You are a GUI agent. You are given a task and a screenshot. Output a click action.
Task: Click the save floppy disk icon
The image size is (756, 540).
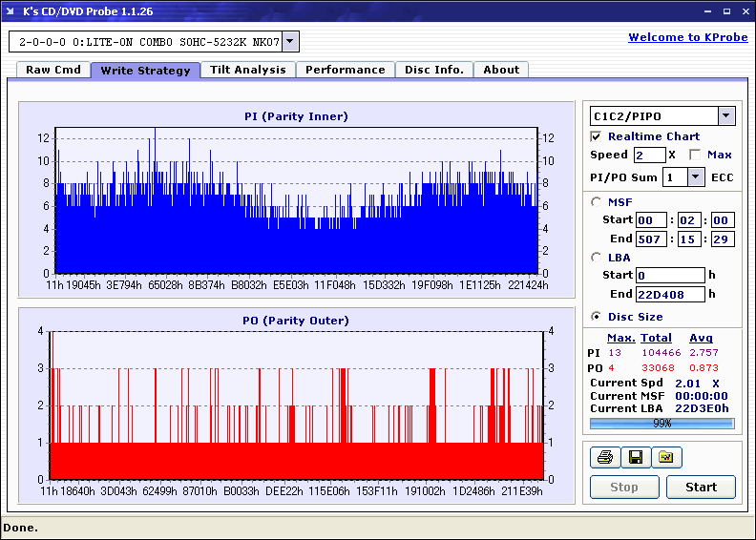pyautogui.click(x=635, y=458)
